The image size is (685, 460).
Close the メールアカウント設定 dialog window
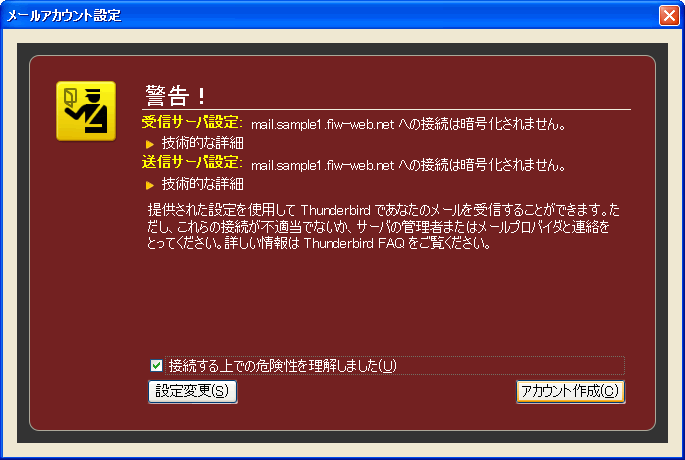(669, 15)
